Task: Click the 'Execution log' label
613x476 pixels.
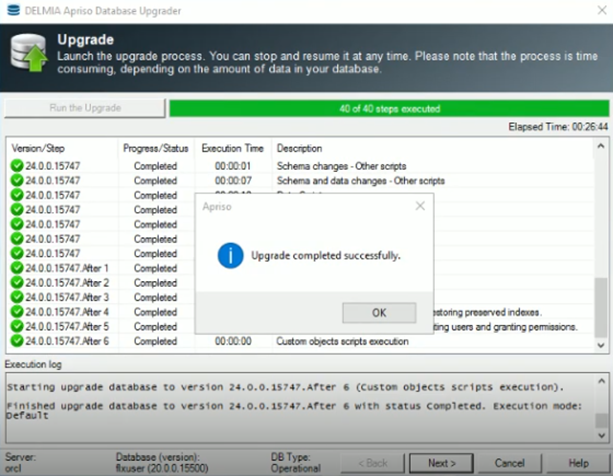Action: (33, 364)
